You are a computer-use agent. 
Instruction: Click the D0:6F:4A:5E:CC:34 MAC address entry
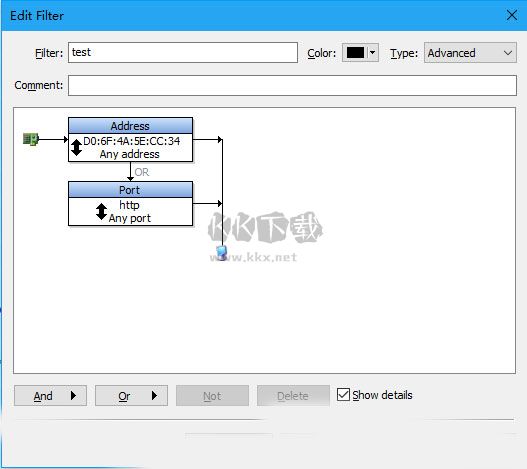(x=131, y=141)
